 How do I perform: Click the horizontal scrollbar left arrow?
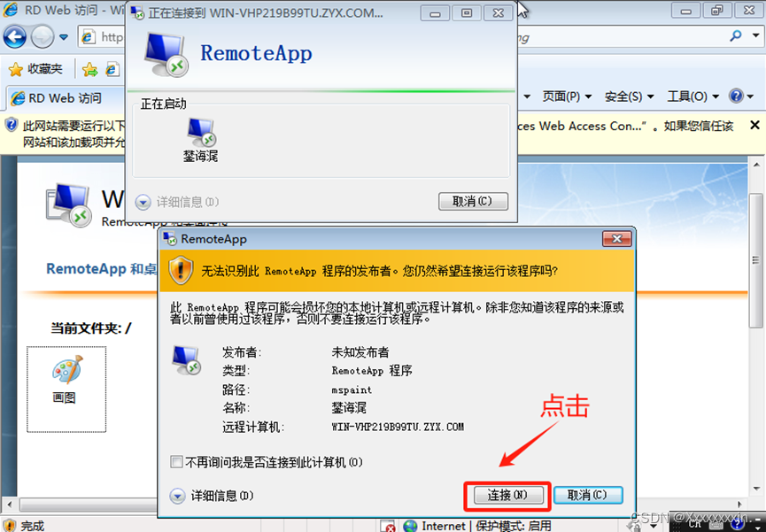click(10, 505)
